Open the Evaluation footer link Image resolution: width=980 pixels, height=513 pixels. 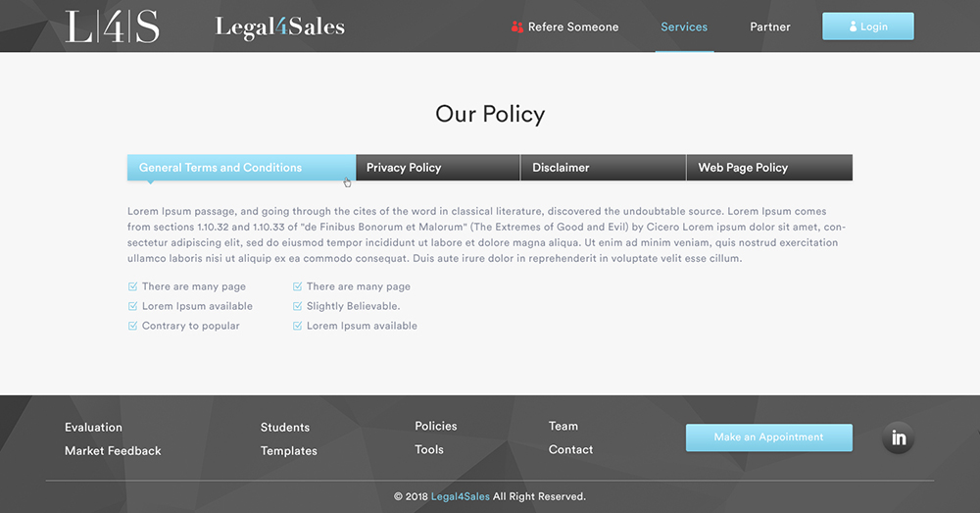[x=94, y=428]
